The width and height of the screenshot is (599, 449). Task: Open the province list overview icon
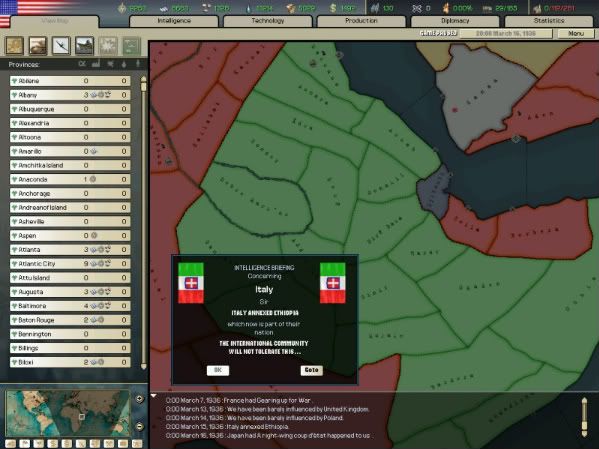point(15,46)
